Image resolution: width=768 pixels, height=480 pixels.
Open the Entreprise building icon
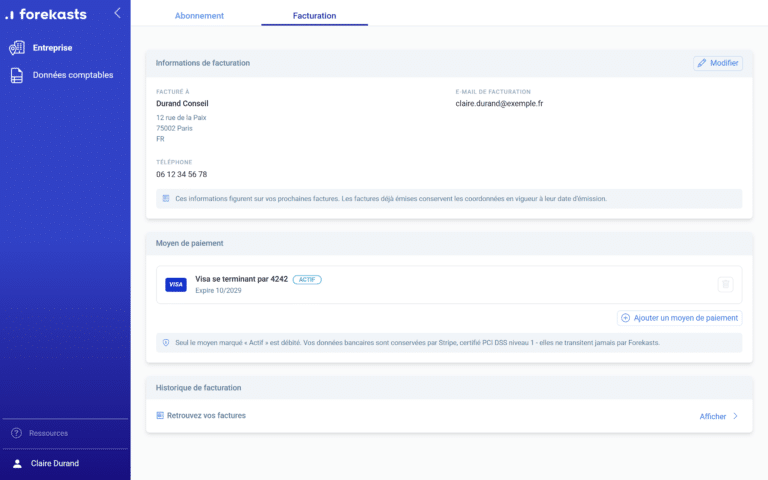point(17,48)
